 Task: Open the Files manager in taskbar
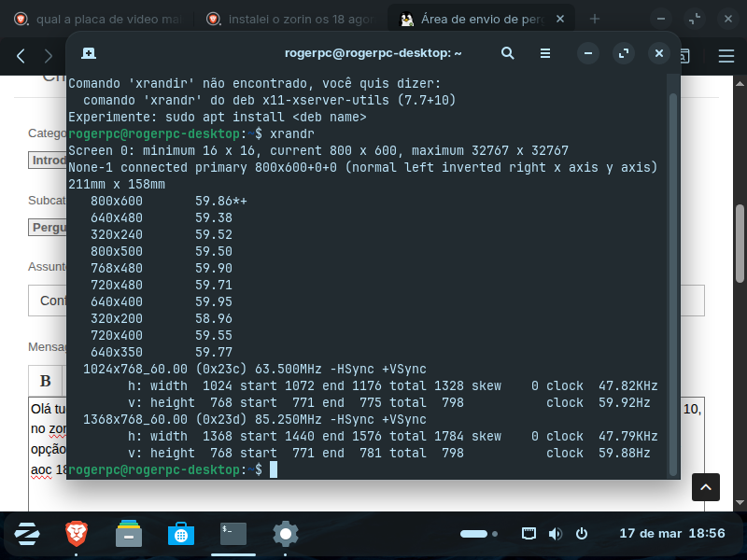click(x=128, y=534)
